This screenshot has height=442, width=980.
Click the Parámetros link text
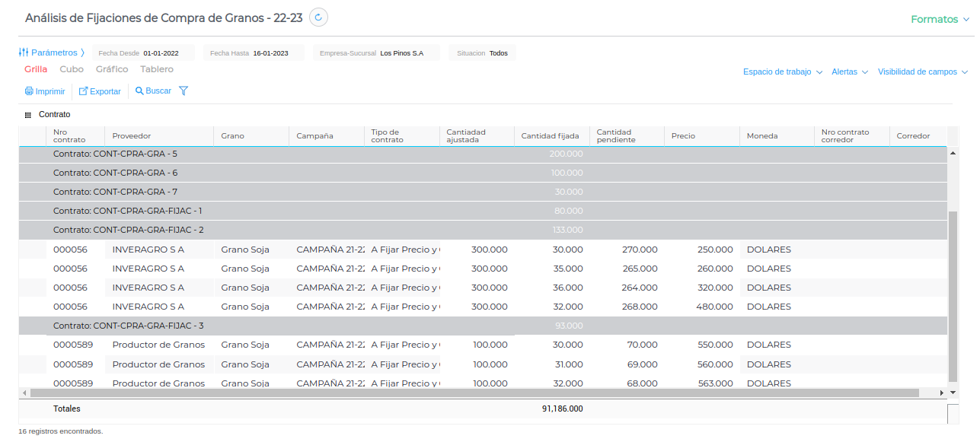click(x=54, y=52)
